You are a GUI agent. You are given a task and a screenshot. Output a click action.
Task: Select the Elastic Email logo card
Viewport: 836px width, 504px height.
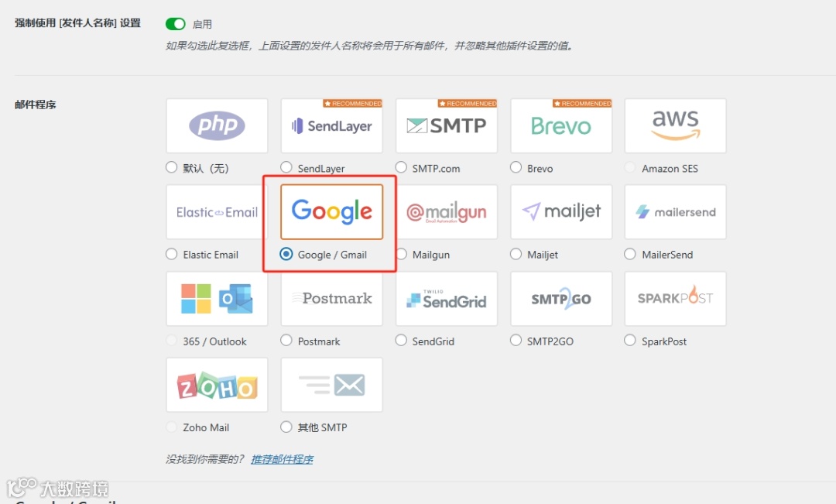217,212
